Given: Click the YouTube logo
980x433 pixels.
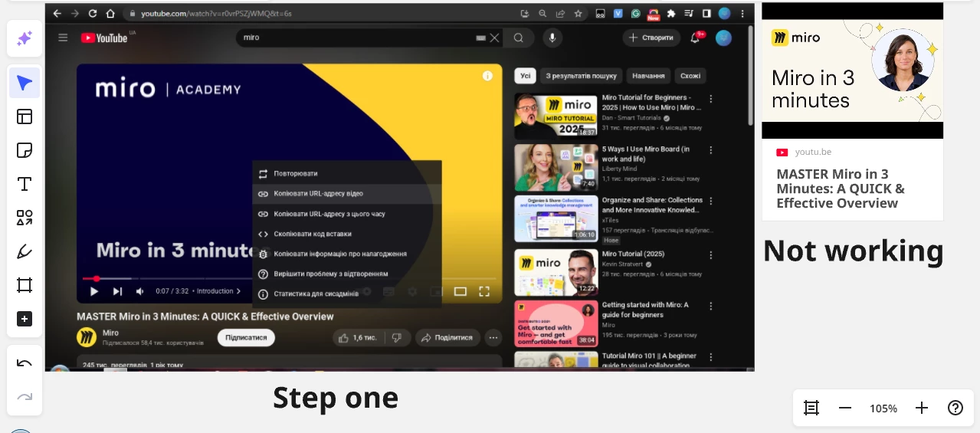Looking at the screenshot, I should 103,38.
